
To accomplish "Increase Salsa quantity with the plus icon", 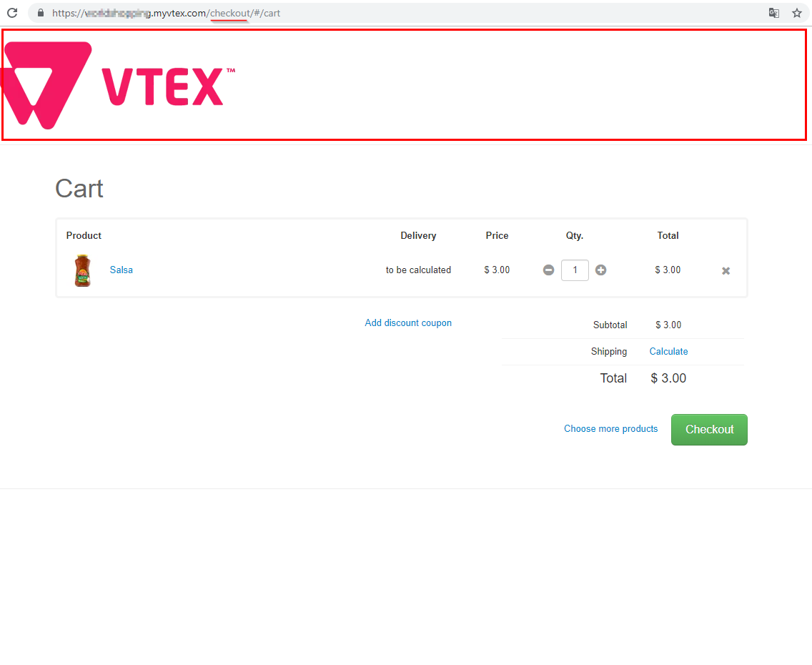I will click(x=600, y=270).
